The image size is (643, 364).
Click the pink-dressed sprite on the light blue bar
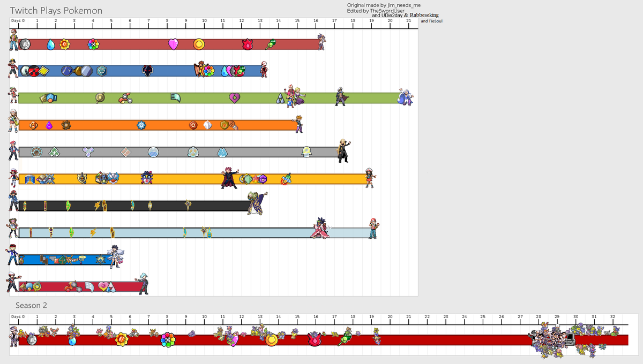(x=321, y=229)
